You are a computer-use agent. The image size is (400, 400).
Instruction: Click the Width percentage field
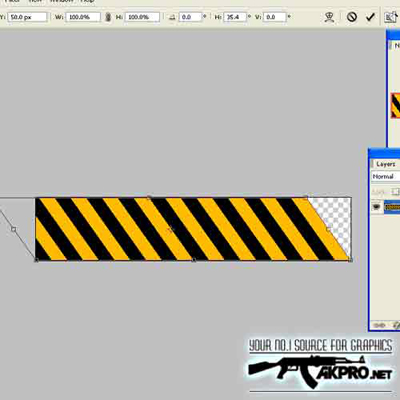pyautogui.click(x=83, y=17)
